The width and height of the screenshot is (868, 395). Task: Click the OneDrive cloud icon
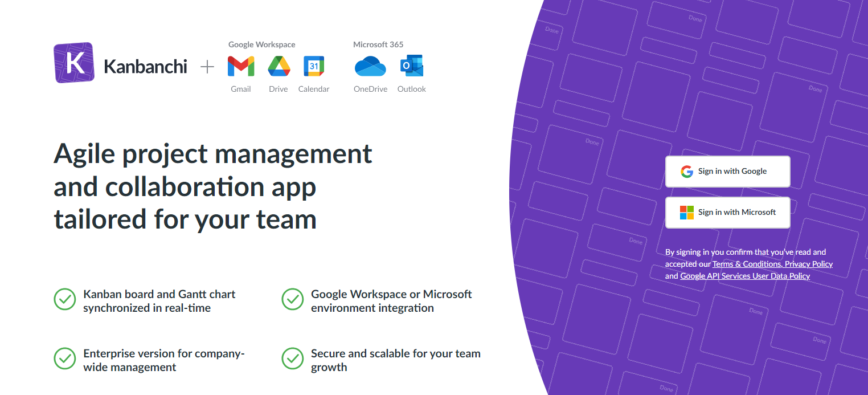[x=370, y=67]
